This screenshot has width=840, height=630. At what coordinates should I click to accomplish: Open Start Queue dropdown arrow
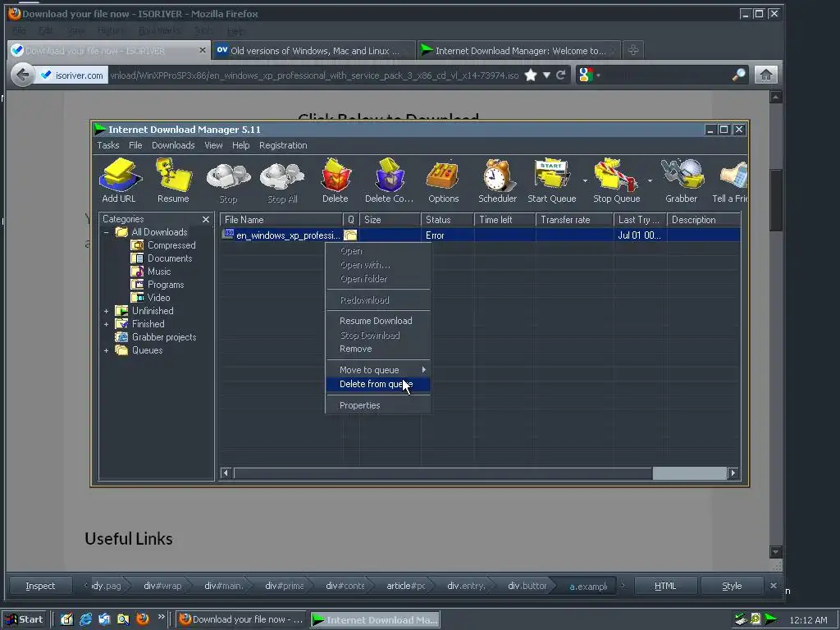tap(585, 180)
